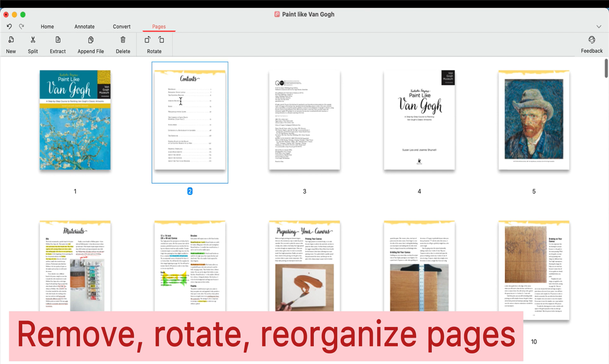609x364 pixels.
Task: Click the vertical scrollbar handle
Action: (x=606, y=68)
